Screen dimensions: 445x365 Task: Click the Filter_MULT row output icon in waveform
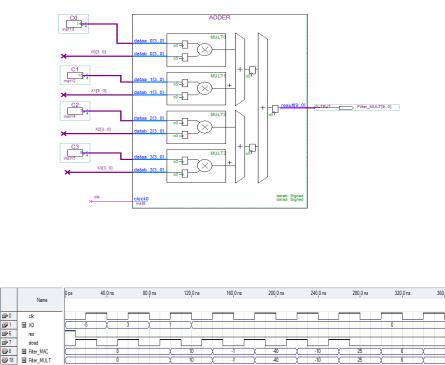[6, 360]
